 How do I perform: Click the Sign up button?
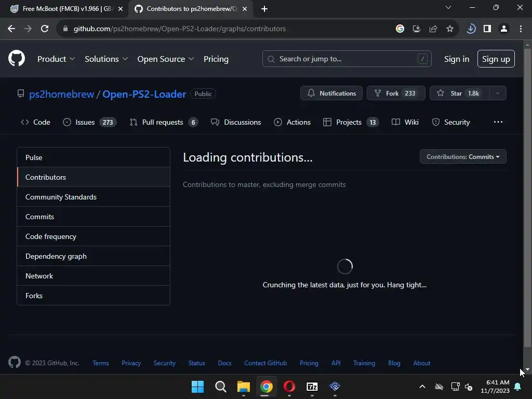coord(496,59)
